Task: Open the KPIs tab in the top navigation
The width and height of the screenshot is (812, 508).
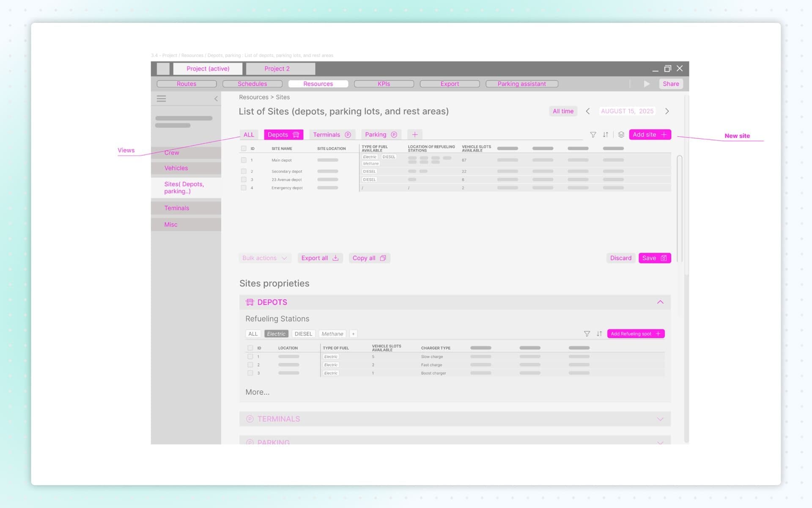Action: [384, 83]
